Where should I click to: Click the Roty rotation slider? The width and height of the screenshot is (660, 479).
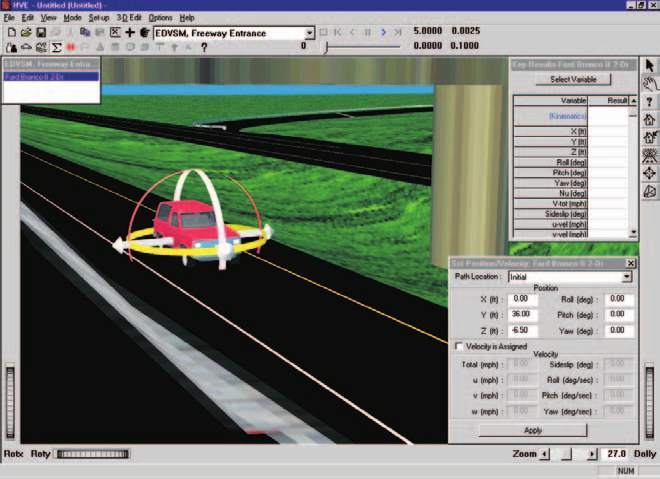pyautogui.click(x=93, y=454)
